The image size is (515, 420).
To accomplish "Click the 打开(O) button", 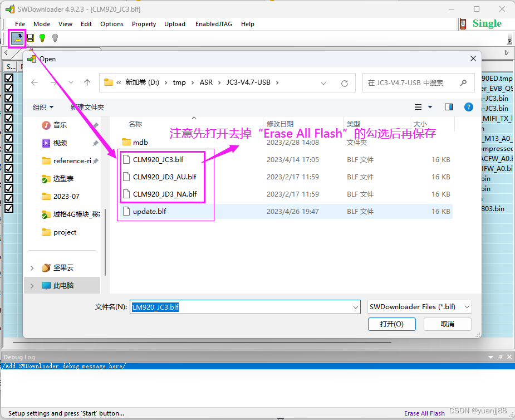I will 391,324.
